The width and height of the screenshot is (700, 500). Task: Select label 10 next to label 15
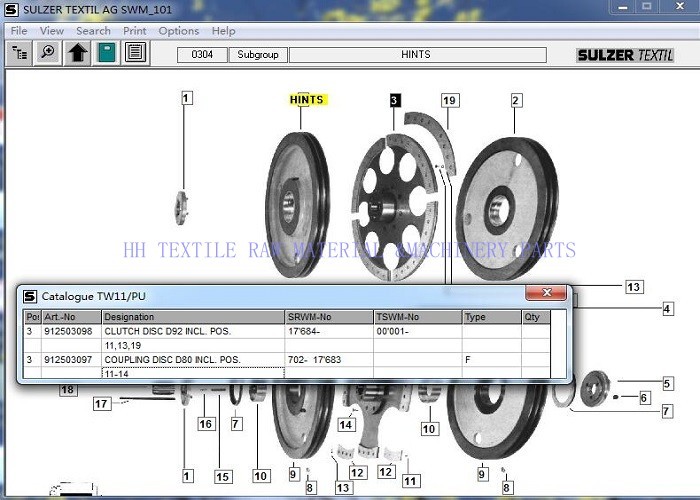[x=261, y=476]
